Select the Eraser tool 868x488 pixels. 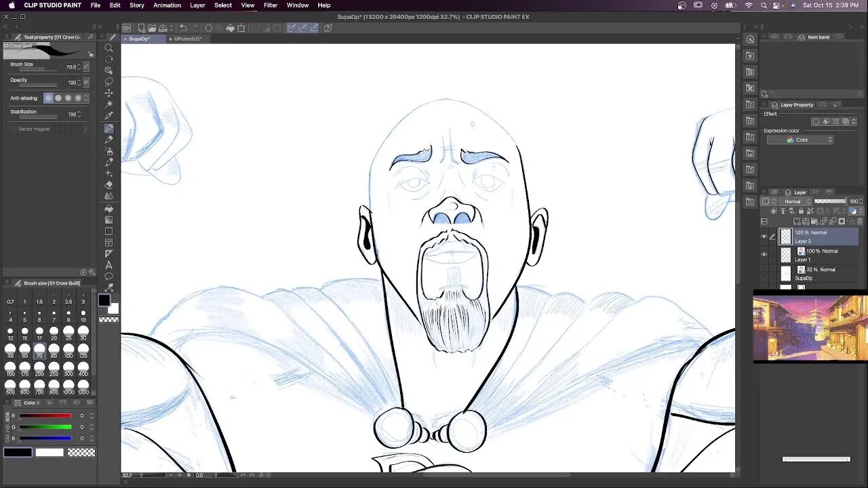[x=108, y=184]
